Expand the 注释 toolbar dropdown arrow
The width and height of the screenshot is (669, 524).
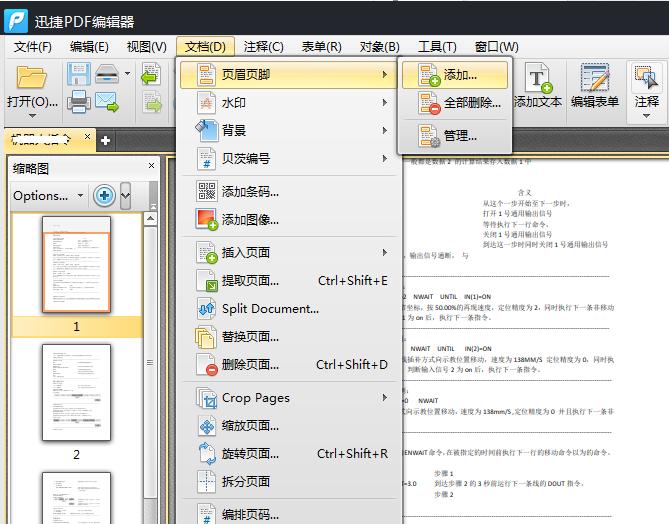pos(646,116)
